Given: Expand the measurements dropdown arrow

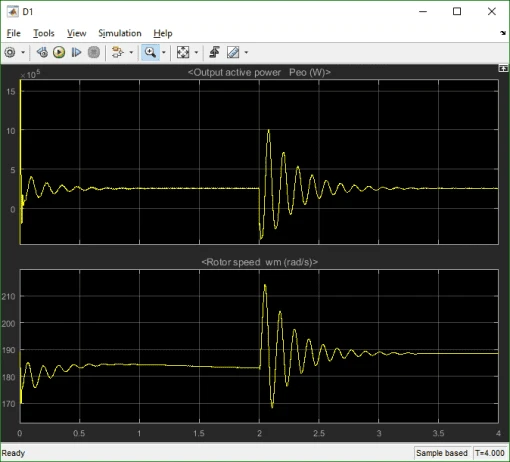Looking at the screenshot, I should [x=246, y=52].
